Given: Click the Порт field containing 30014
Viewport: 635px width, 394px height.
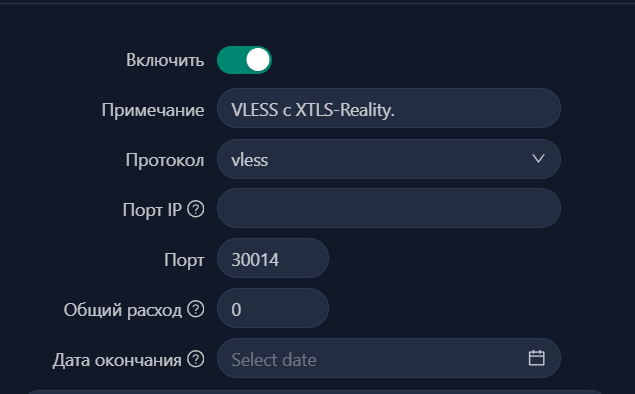Looking at the screenshot, I should [273, 258].
